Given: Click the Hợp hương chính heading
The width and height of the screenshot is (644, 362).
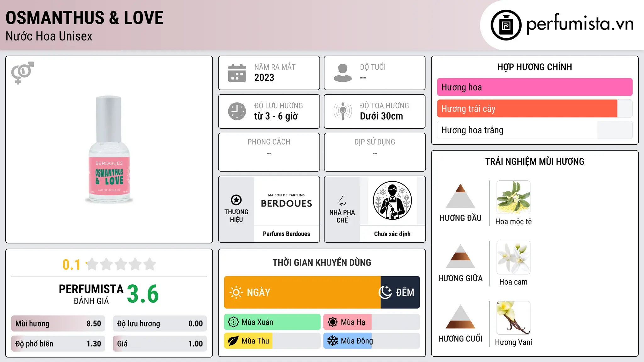Looking at the screenshot, I should (x=535, y=67).
